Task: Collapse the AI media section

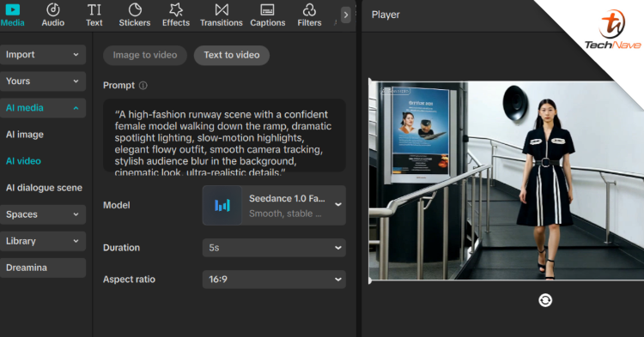Action: (x=43, y=108)
